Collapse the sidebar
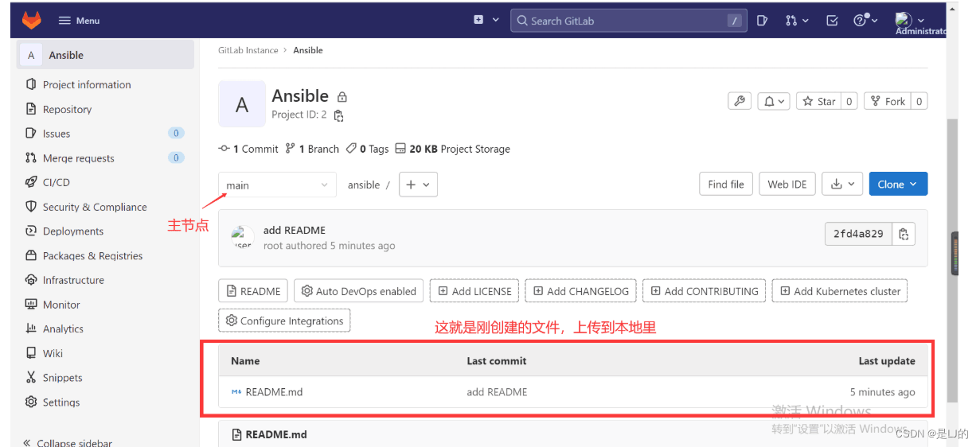The width and height of the screenshot is (980, 447). [68, 442]
